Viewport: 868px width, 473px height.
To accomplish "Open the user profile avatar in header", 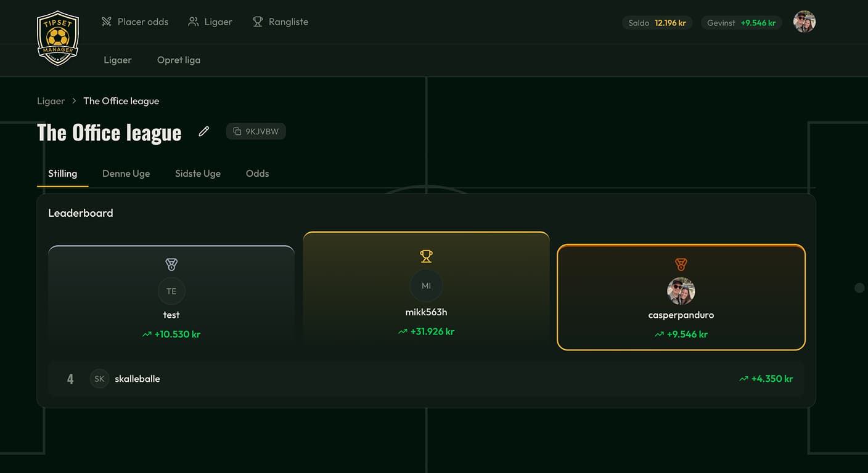I will point(804,22).
